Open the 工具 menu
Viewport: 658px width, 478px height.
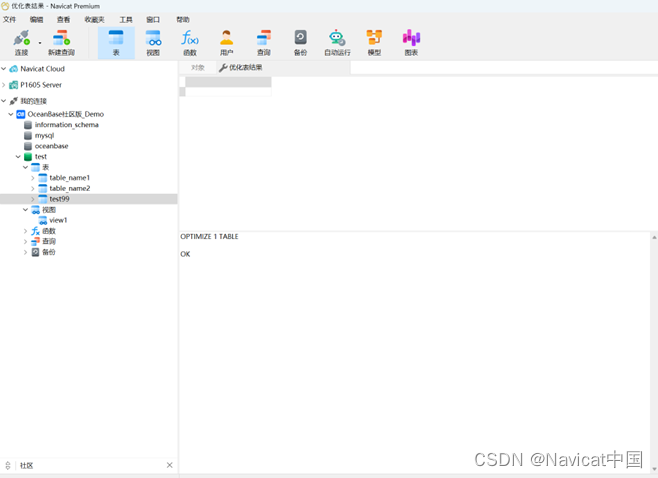pos(126,19)
